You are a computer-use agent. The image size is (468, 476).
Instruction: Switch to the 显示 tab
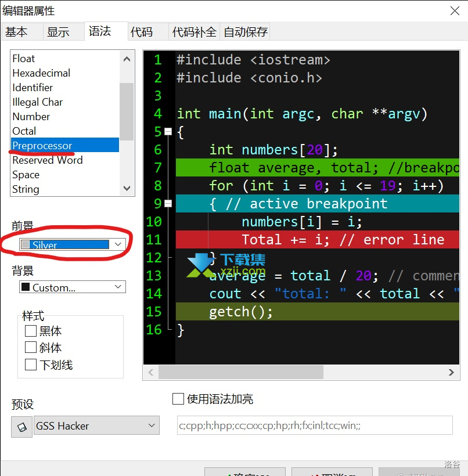click(x=63, y=31)
